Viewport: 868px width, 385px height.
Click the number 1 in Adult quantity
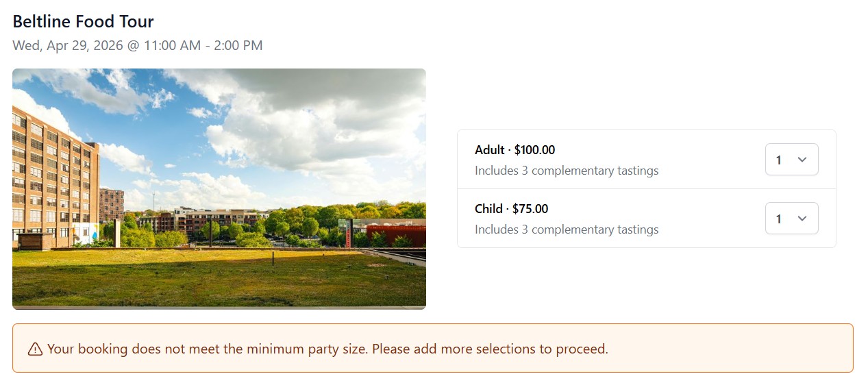pos(778,160)
